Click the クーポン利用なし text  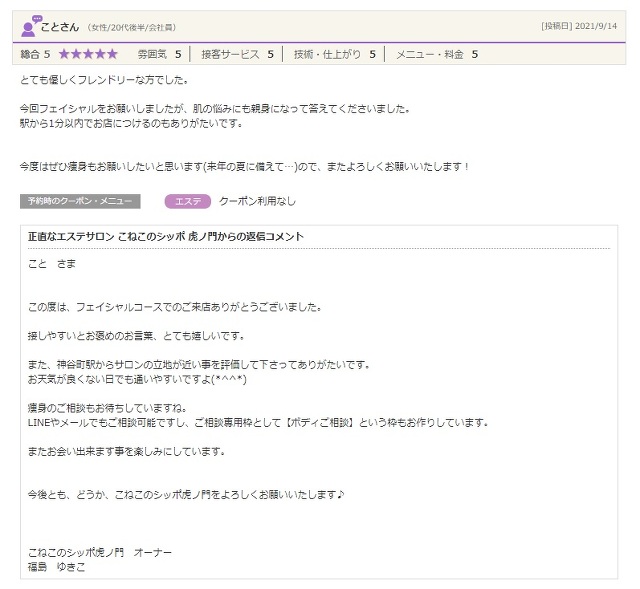pos(257,201)
